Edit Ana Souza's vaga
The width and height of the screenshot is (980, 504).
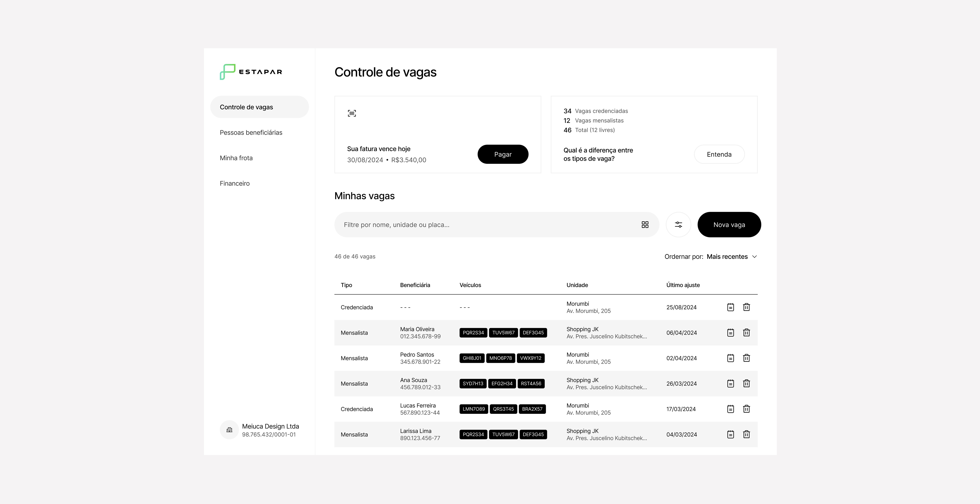tap(730, 384)
